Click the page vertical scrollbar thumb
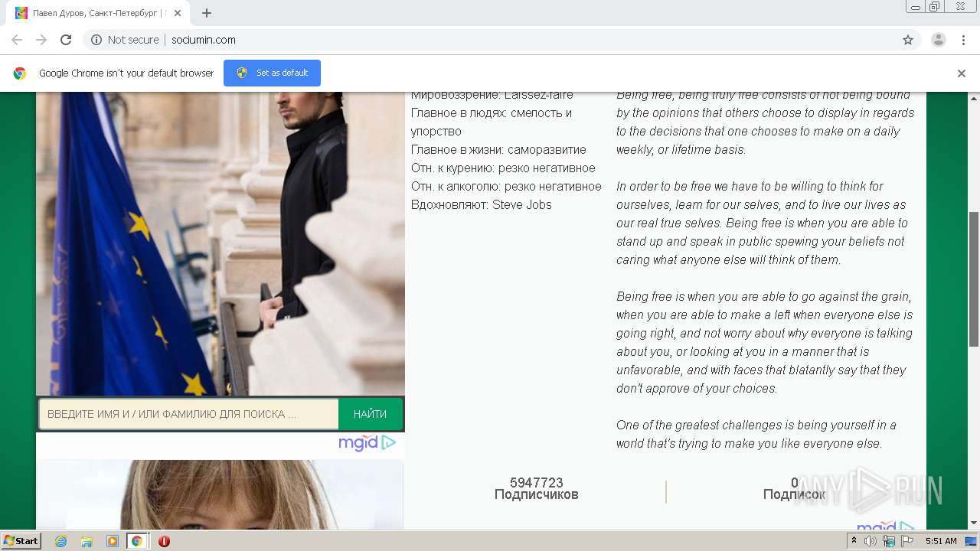980x551 pixels. [974, 278]
